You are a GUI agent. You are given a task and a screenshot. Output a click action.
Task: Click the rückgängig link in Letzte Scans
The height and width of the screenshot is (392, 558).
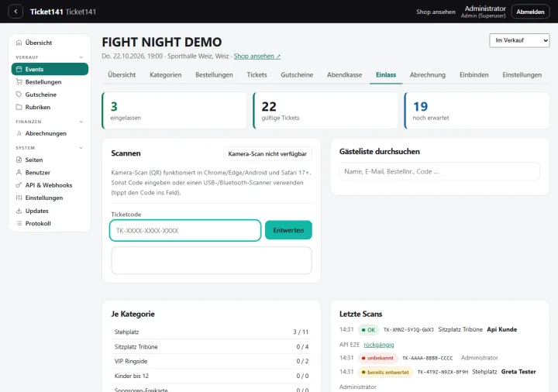[379, 345]
